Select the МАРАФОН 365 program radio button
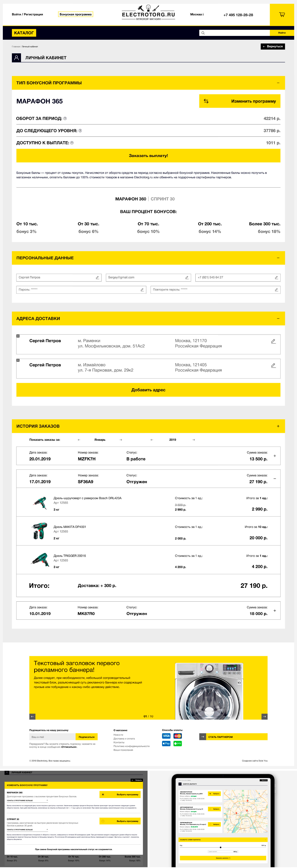 coord(103,794)
